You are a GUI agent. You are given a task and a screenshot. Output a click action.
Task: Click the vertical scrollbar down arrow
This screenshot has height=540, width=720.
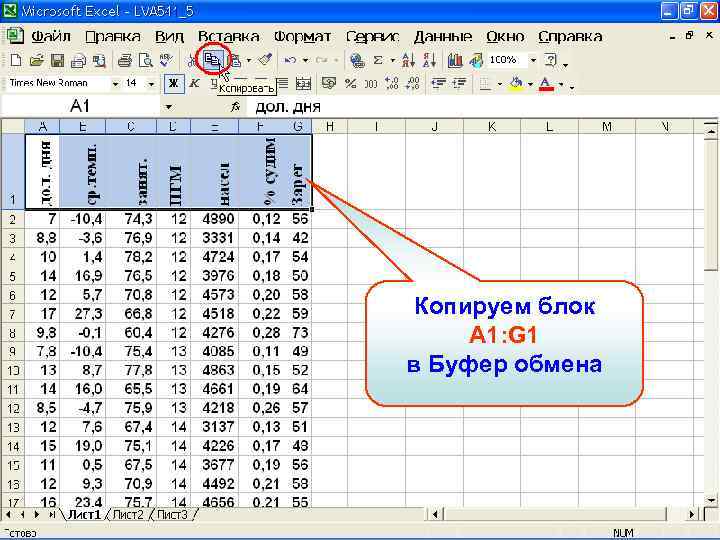tap(712, 500)
